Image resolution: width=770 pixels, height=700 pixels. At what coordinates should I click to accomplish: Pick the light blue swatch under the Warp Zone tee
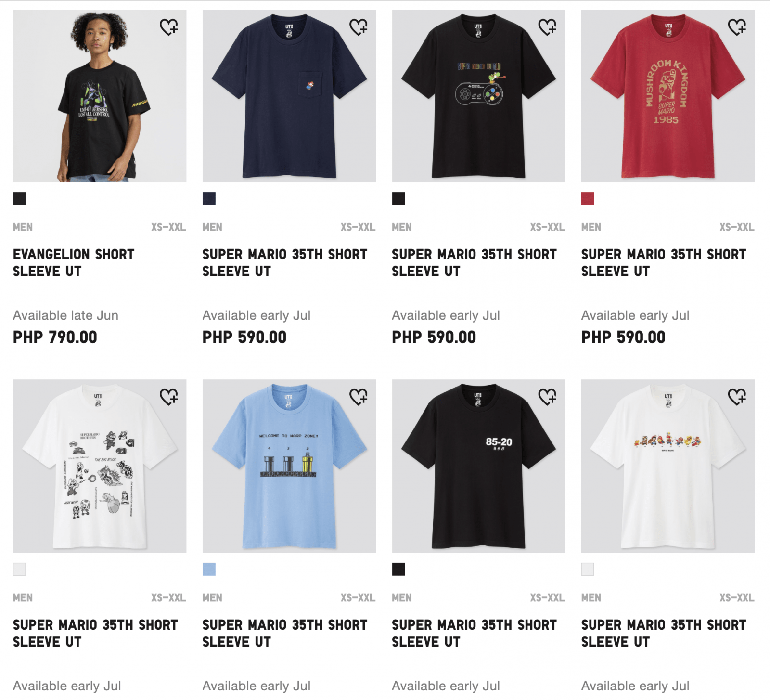click(x=209, y=569)
